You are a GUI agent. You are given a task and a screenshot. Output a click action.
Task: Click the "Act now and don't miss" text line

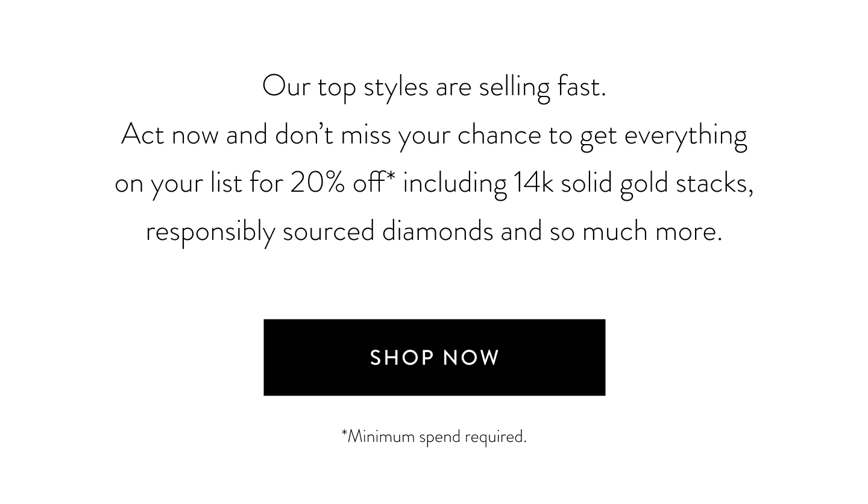tap(434, 135)
